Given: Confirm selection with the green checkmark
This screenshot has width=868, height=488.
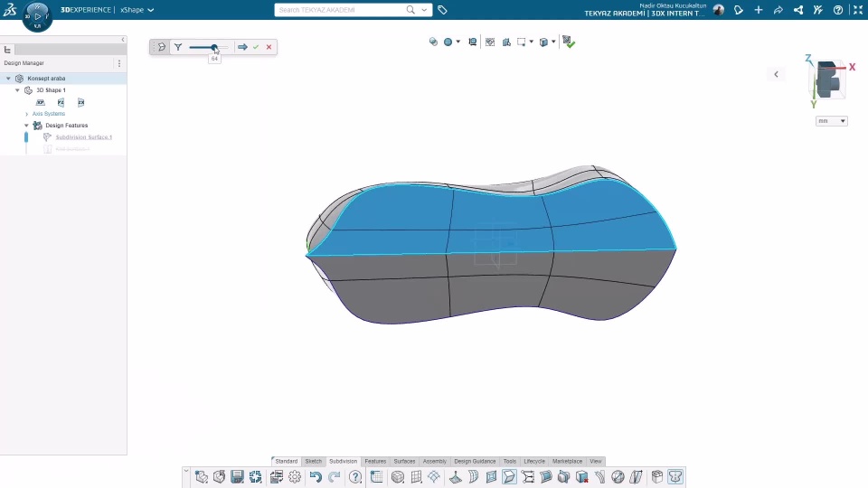Looking at the screenshot, I should (x=256, y=47).
